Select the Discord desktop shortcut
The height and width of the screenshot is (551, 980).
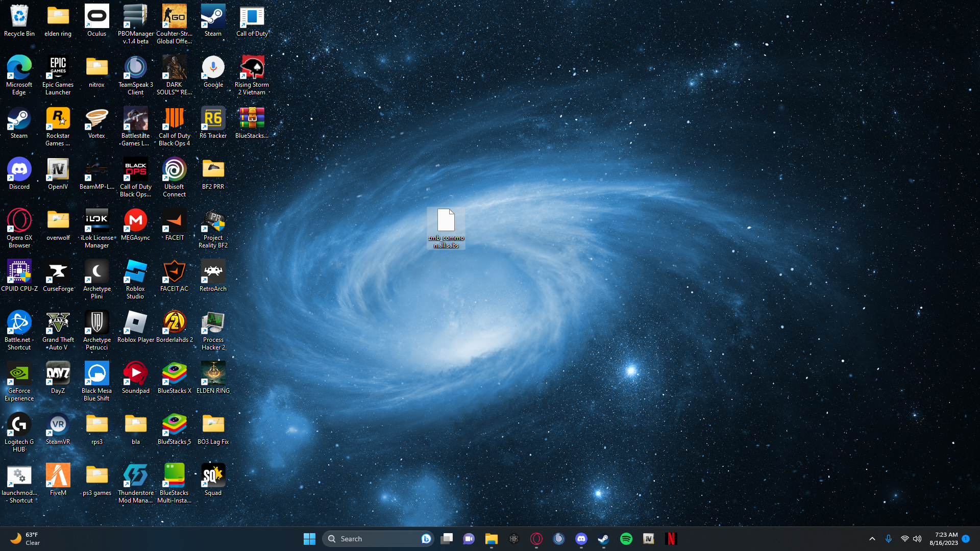(19, 174)
